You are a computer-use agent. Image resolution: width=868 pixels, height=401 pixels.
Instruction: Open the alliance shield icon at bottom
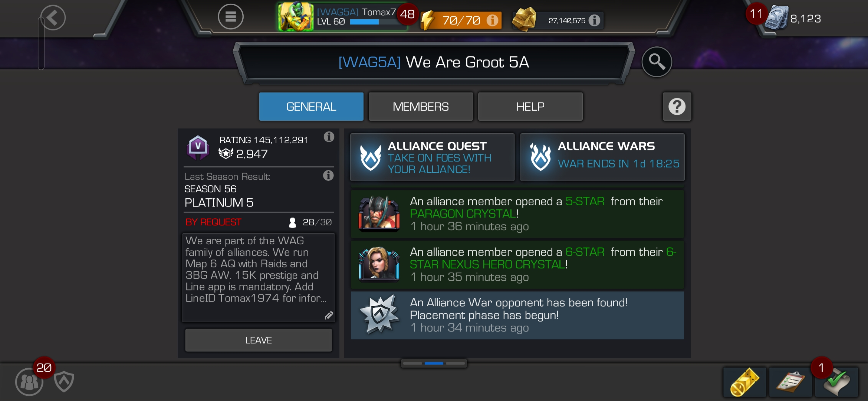pos(64,381)
